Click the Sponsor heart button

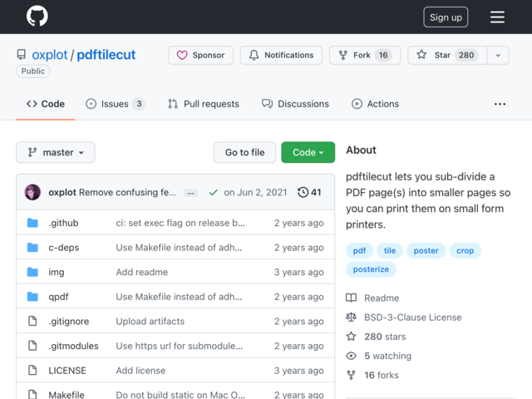tap(201, 55)
